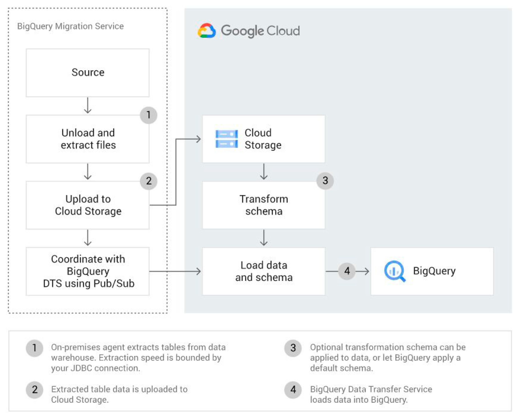Click the Google Cloud logo icon

click(206, 31)
